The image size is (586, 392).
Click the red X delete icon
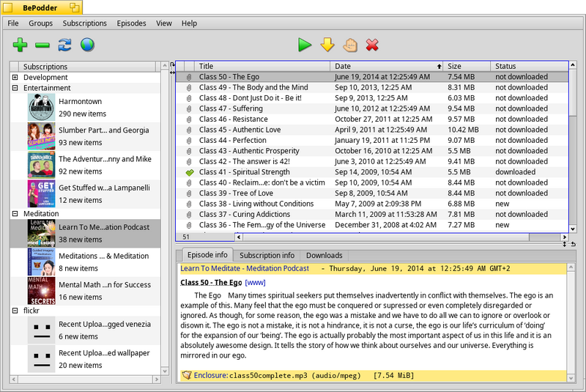tap(372, 45)
